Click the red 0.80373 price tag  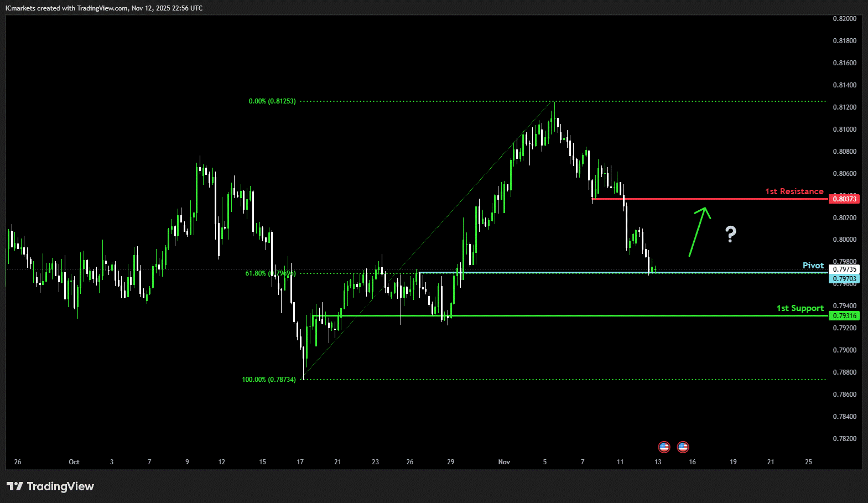pos(844,199)
